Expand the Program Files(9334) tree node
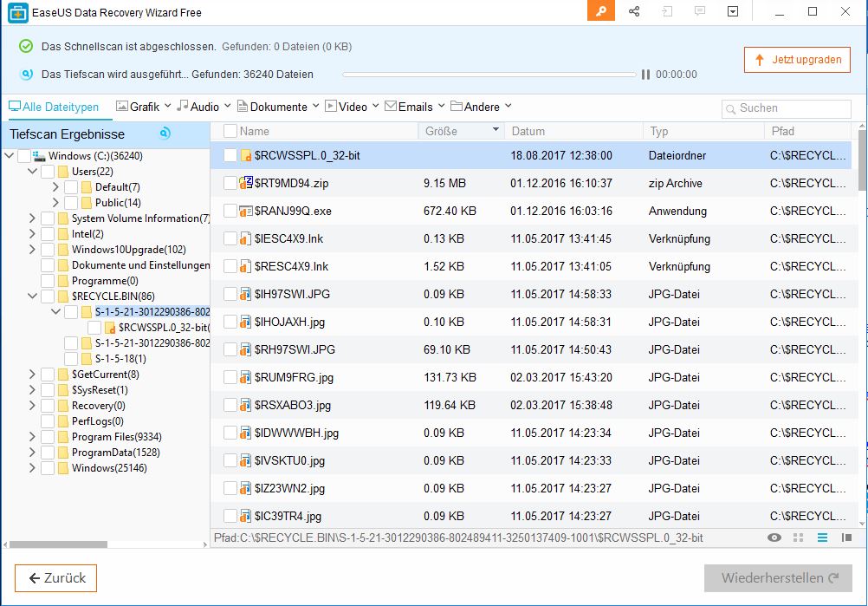 pyautogui.click(x=32, y=437)
